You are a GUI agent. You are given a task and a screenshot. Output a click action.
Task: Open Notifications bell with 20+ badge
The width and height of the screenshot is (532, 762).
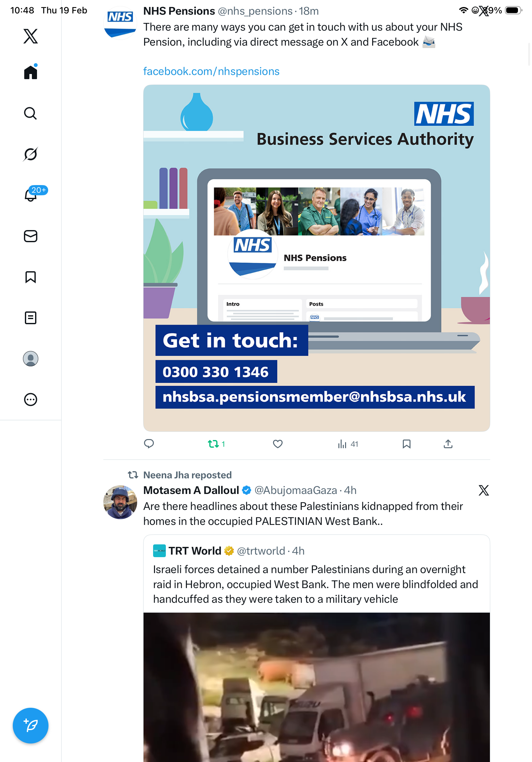tap(31, 194)
